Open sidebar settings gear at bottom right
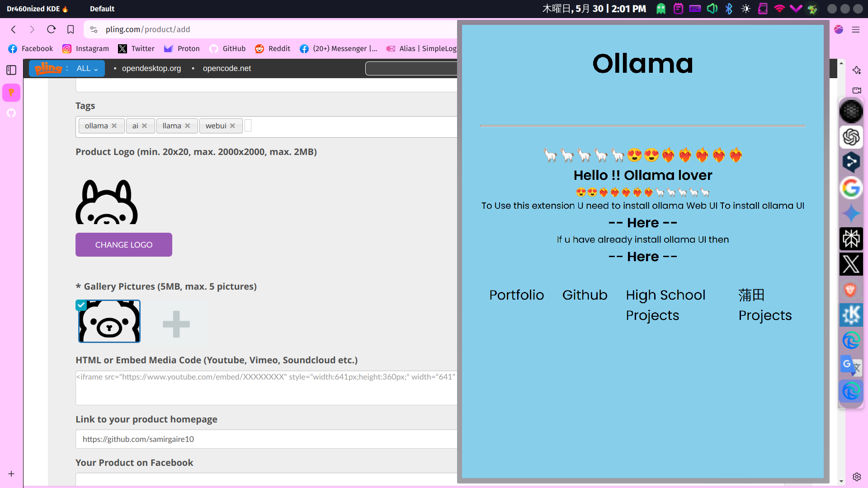This screenshot has width=868, height=488. [x=857, y=477]
